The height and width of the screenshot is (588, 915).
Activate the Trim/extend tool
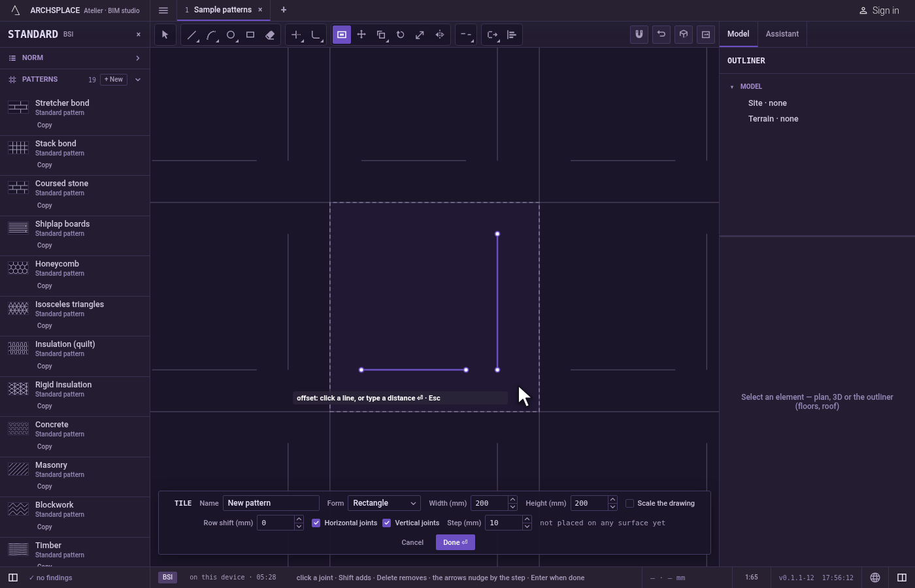[x=296, y=35]
